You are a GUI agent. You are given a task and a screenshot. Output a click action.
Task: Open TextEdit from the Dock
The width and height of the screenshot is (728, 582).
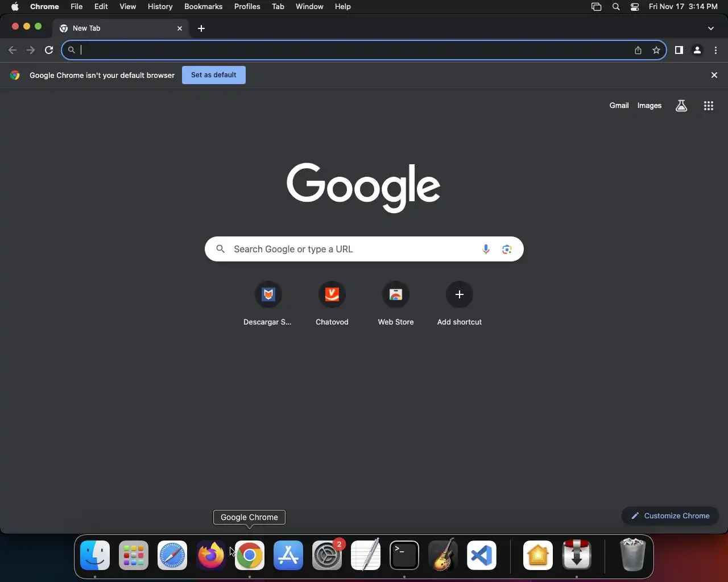(x=366, y=555)
